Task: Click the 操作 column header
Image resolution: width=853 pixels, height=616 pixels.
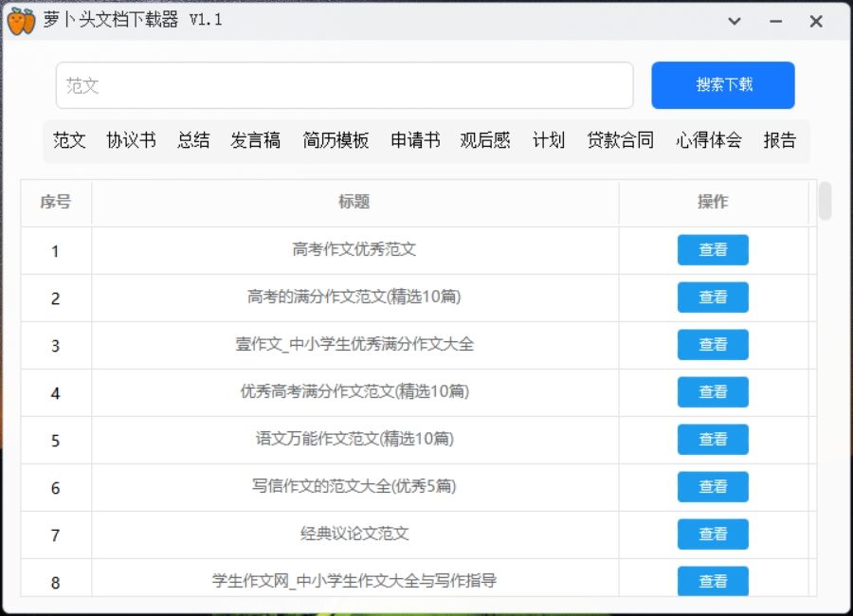Action: coord(713,202)
